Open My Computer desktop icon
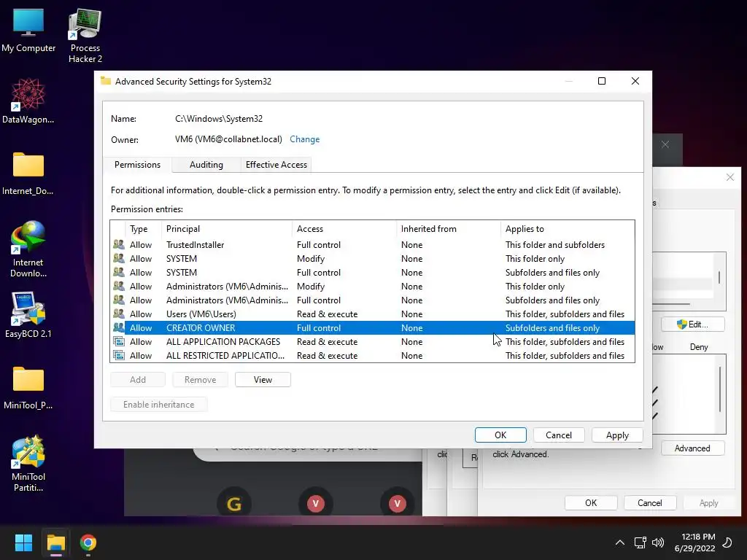747x560 pixels. click(x=28, y=29)
